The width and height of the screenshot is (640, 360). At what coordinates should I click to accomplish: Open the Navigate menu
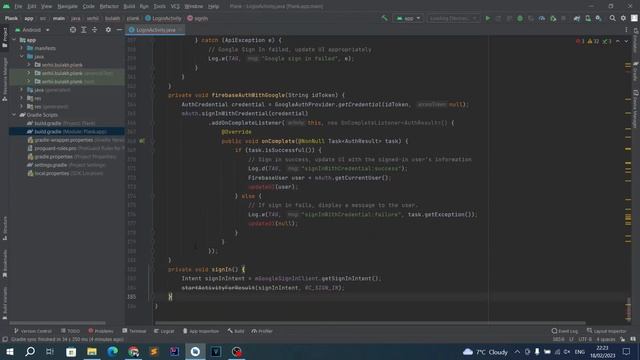click(67, 7)
